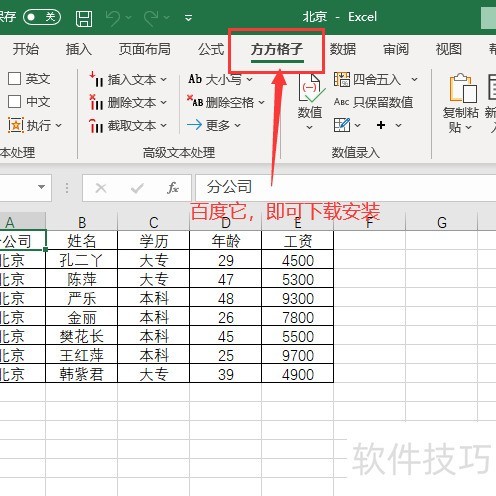Click the Redo arrow icon
This screenshot has height=496, width=496.
151,18
